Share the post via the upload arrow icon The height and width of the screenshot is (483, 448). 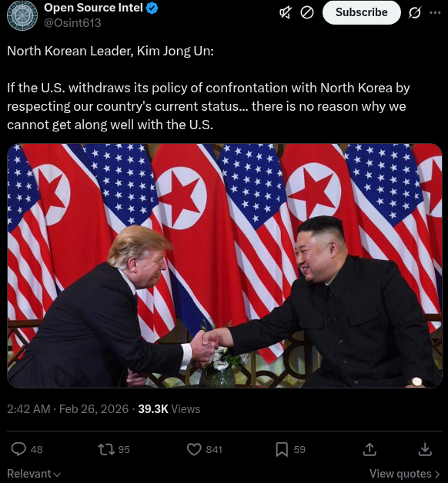coord(369,449)
